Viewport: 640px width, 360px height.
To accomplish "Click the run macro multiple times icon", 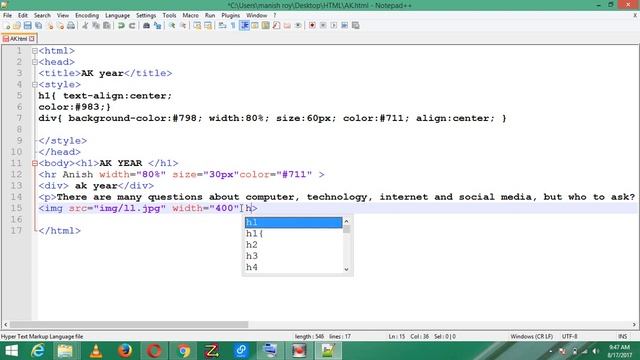I will (344, 25).
